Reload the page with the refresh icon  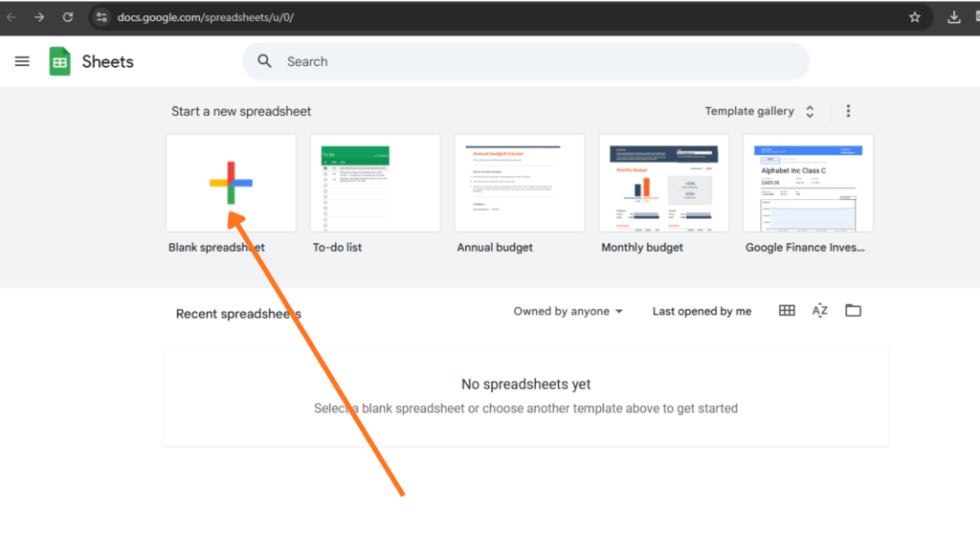(x=66, y=16)
